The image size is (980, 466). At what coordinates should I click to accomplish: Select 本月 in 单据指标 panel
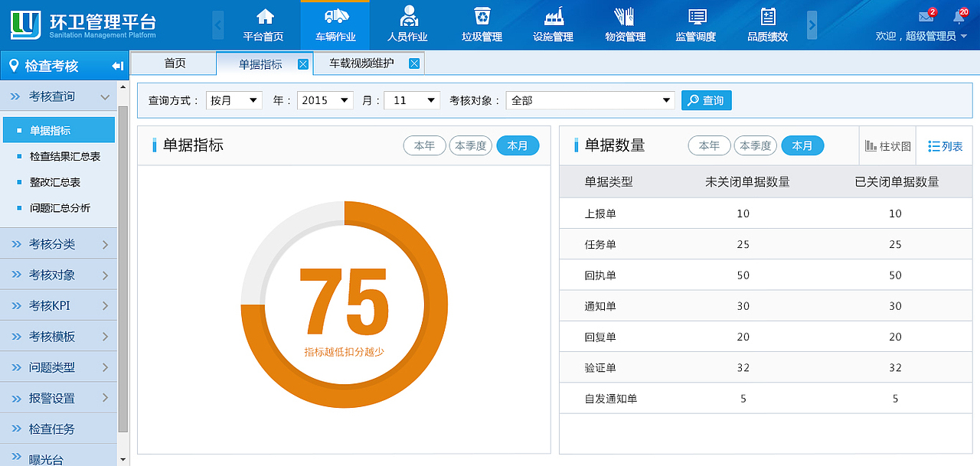[x=518, y=145]
